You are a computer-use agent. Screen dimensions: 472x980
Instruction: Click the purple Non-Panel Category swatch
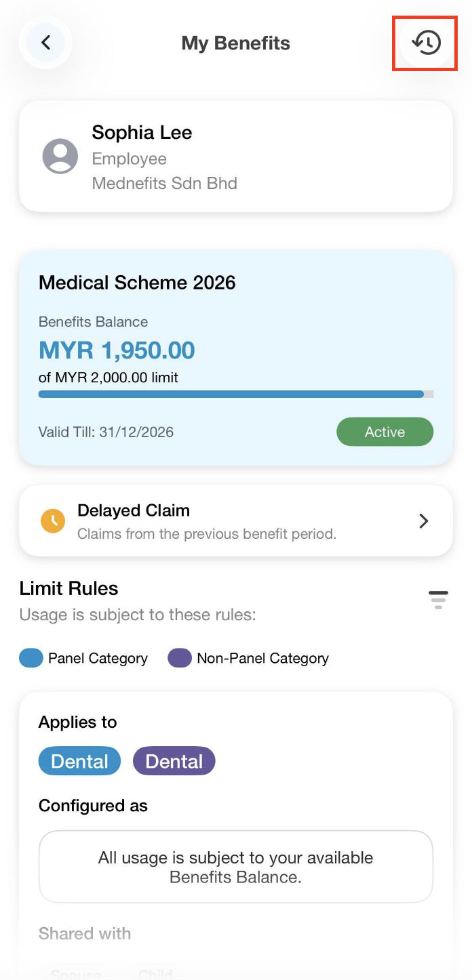point(180,658)
